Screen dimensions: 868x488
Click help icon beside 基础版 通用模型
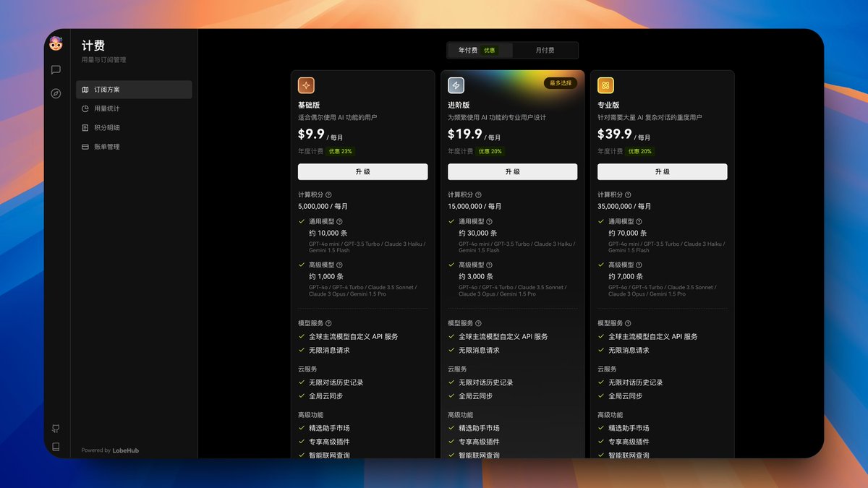tap(339, 221)
